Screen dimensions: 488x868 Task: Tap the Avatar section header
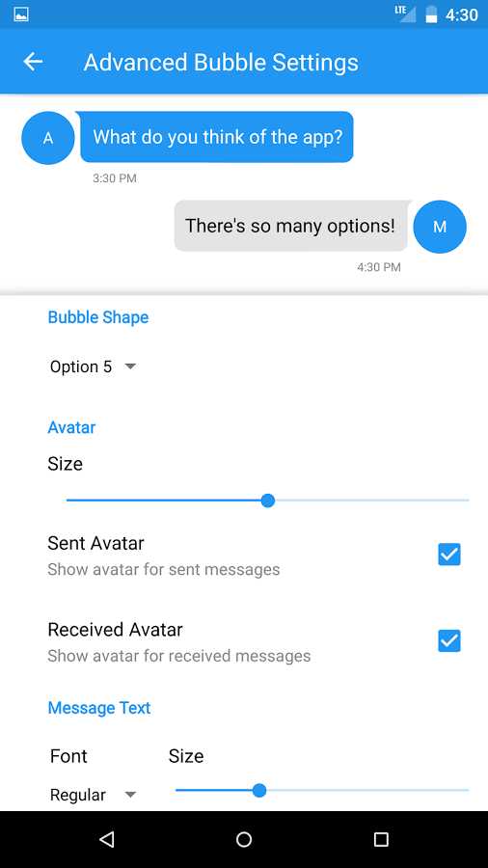tap(71, 427)
